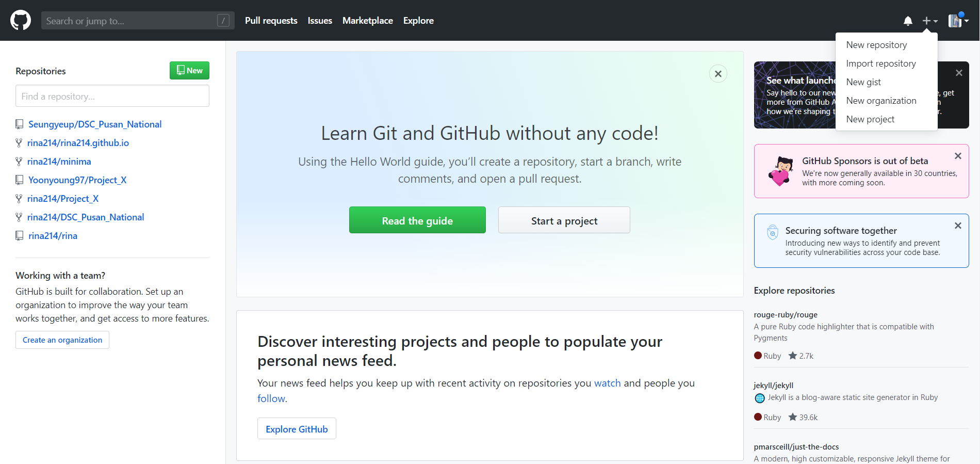Select New repository from the dropdown
980x464 pixels.
[x=887, y=45]
